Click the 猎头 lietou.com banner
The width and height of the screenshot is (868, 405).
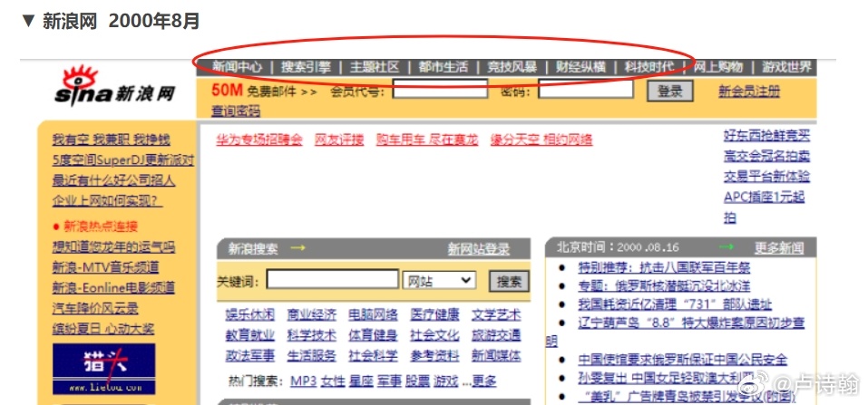pos(104,369)
